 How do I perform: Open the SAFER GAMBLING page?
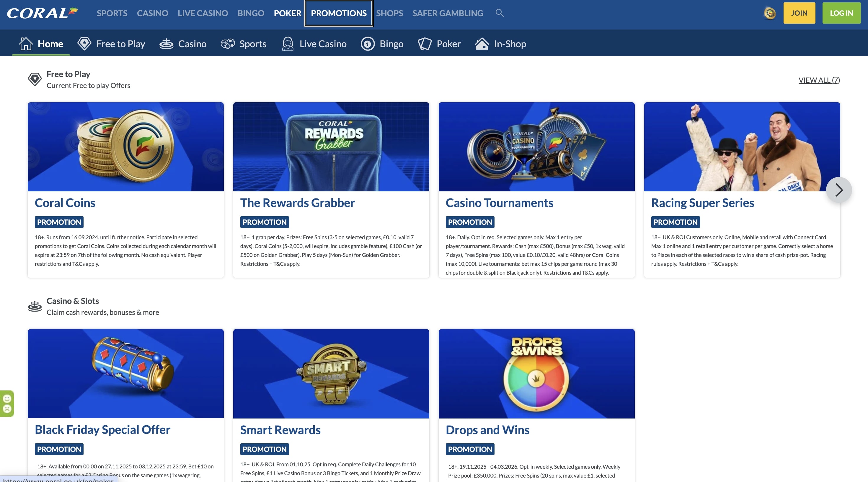[448, 13]
